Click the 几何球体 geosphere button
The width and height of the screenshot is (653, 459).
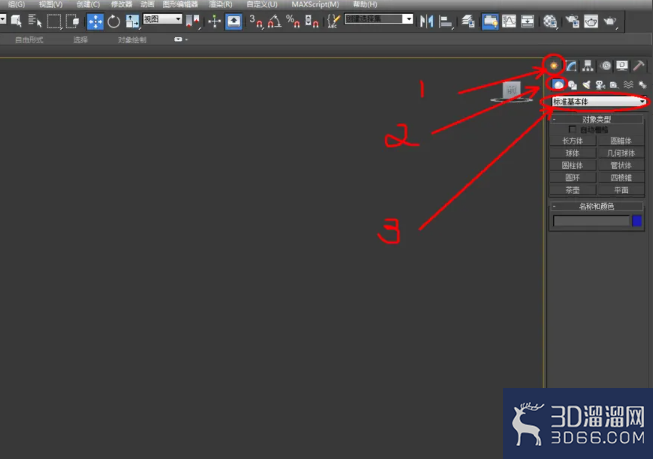(621, 153)
